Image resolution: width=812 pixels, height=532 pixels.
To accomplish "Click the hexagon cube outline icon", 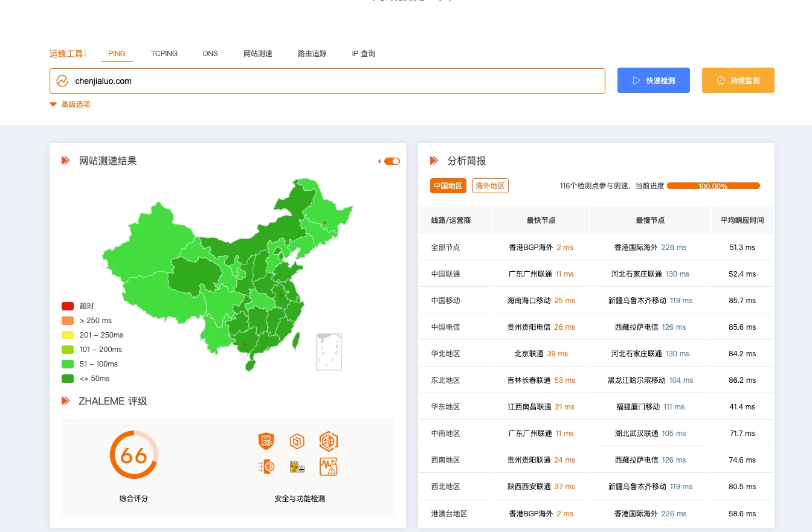I will tap(297, 441).
